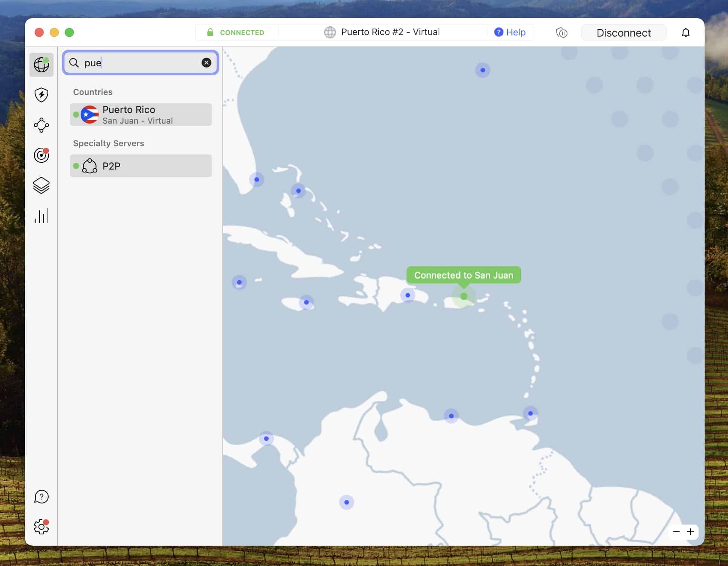This screenshot has width=728, height=566.
Task: Click the green San Juan server pin
Action: 464,296
